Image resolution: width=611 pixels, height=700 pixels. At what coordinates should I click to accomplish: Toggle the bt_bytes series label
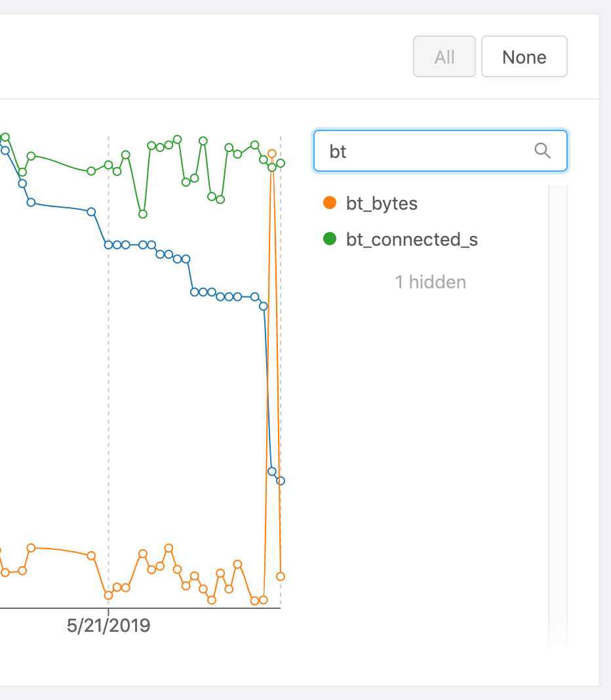(x=382, y=203)
